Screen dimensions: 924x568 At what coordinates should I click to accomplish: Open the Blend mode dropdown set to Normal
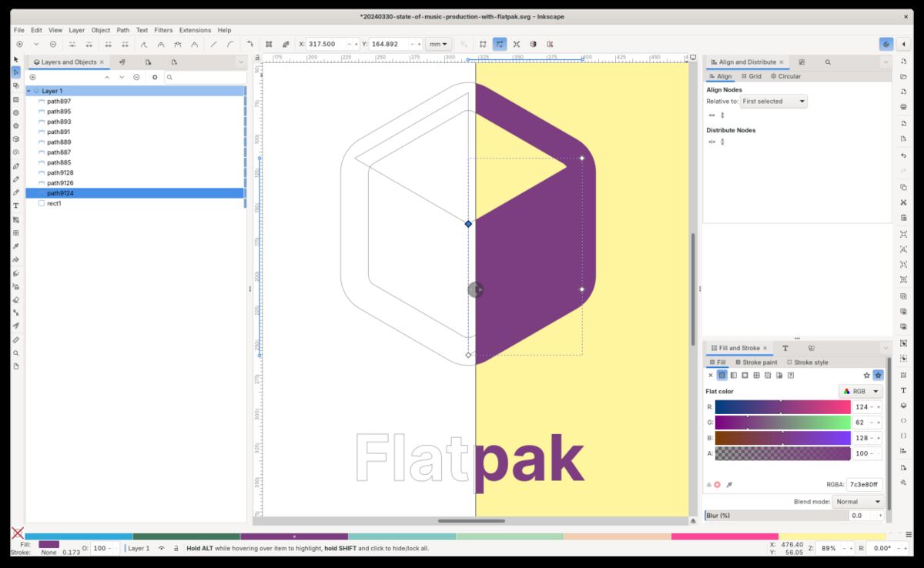(x=859, y=501)
